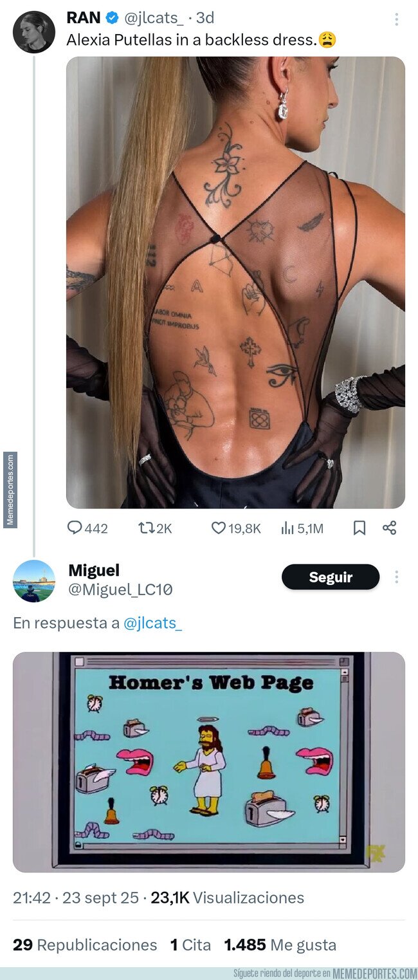View the 1.485 Me gusta list

pos(280,945)
